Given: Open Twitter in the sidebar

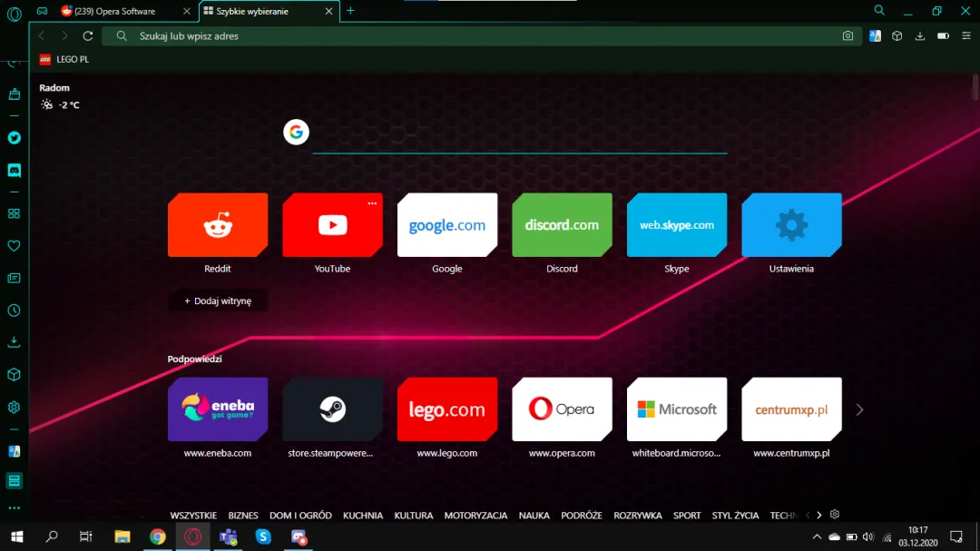Looking at the screenshot, I should [14, 138].
